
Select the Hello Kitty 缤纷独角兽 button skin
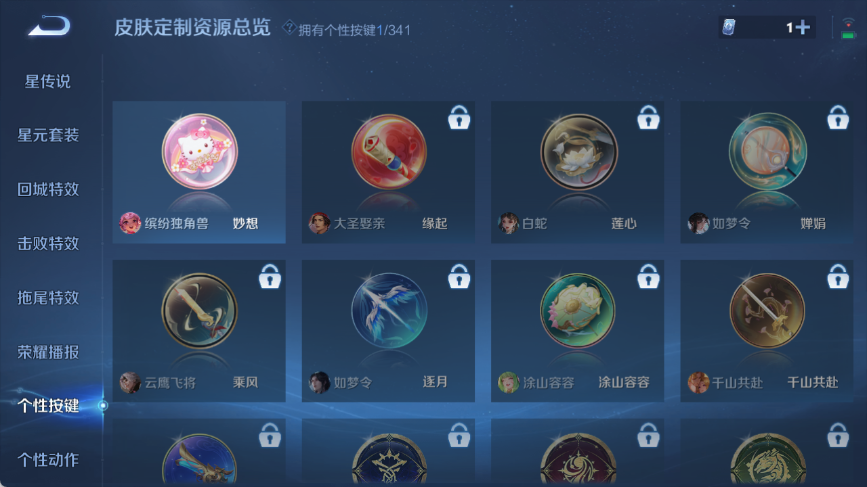click(x=199, y=172)
